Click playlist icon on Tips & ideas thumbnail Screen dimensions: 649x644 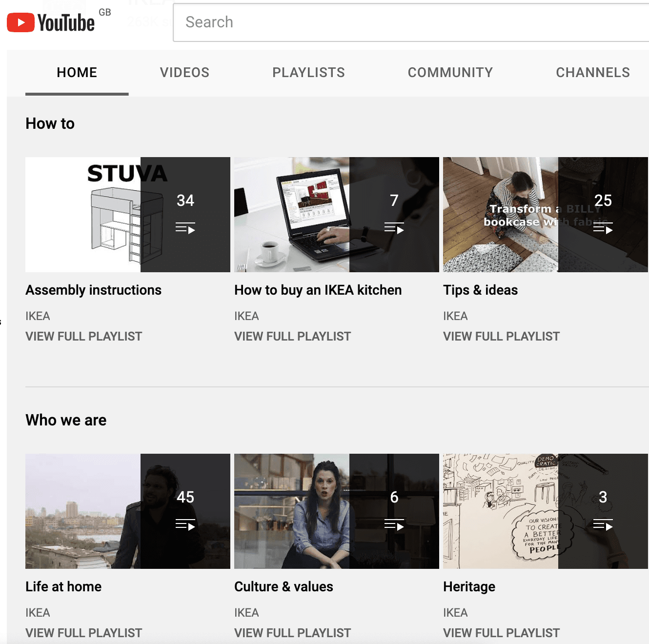603,228
